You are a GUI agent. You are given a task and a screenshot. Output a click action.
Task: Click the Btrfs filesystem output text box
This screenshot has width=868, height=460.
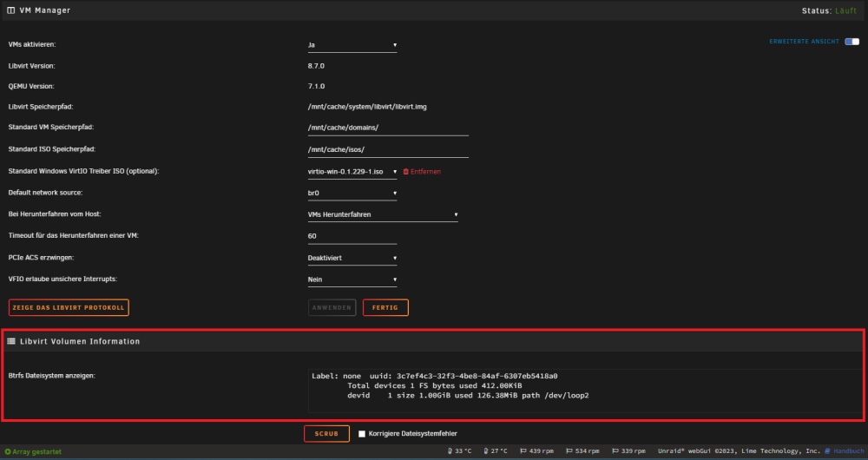pos(585,391)
